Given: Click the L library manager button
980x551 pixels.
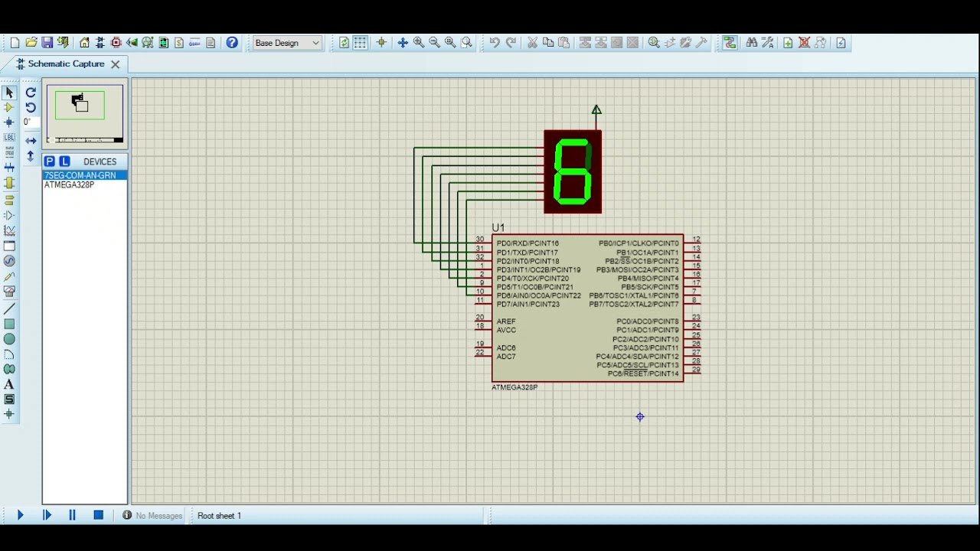Looking at the screenshot, I should (64, 161).
